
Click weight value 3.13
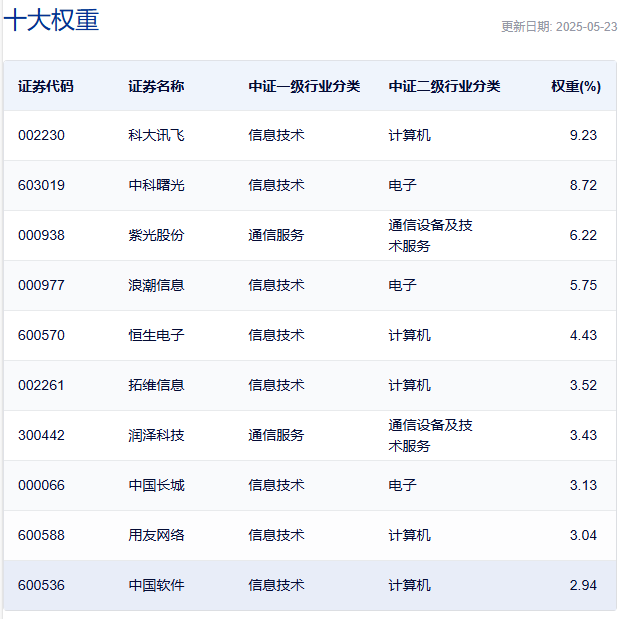(x=583, y=485)
